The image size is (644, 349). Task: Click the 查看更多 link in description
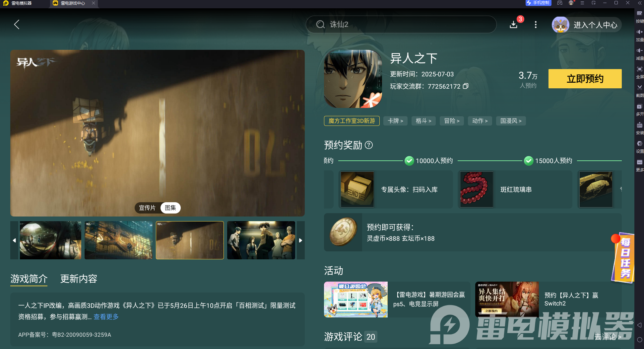[x=106, y=317]
